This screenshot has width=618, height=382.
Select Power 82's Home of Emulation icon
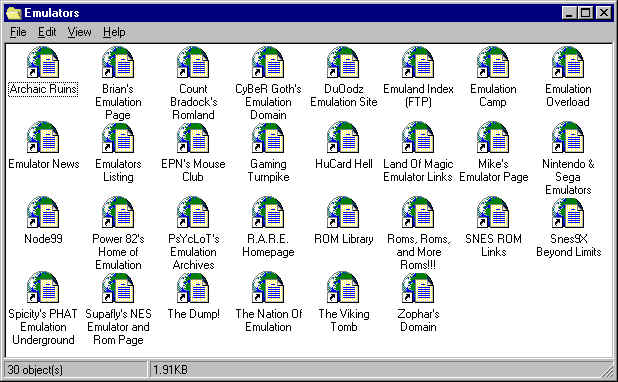point(118,212)
